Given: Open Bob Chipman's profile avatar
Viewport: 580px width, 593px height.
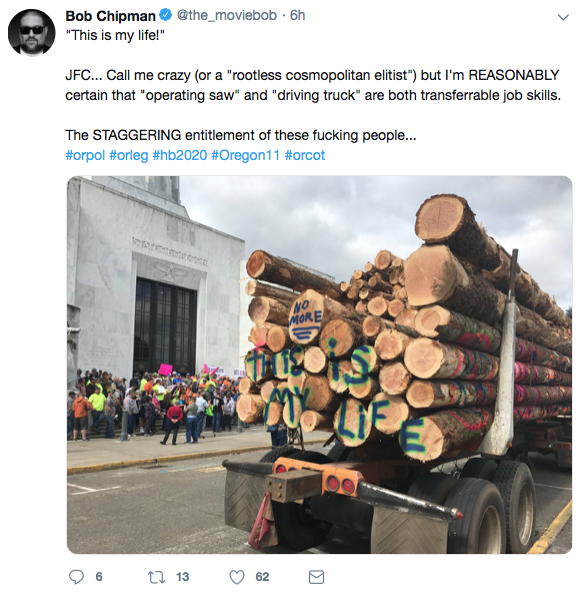Looking at the screenshot, I should point(32,32).
